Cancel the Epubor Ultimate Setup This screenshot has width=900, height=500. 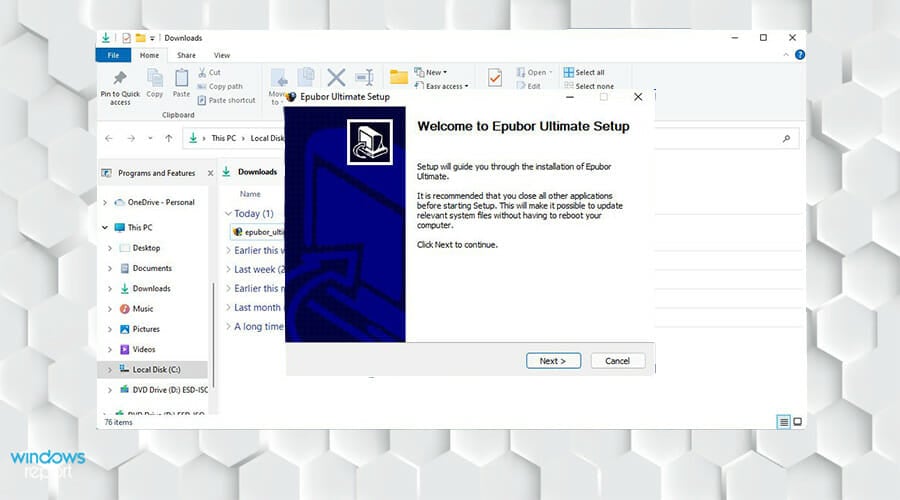[x=618, y=361]
